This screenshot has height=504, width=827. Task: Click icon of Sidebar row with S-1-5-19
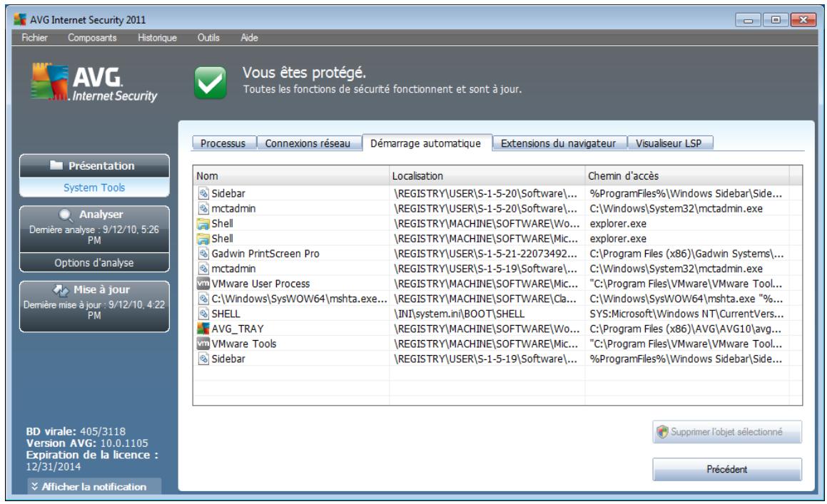(x=203, y=359)
